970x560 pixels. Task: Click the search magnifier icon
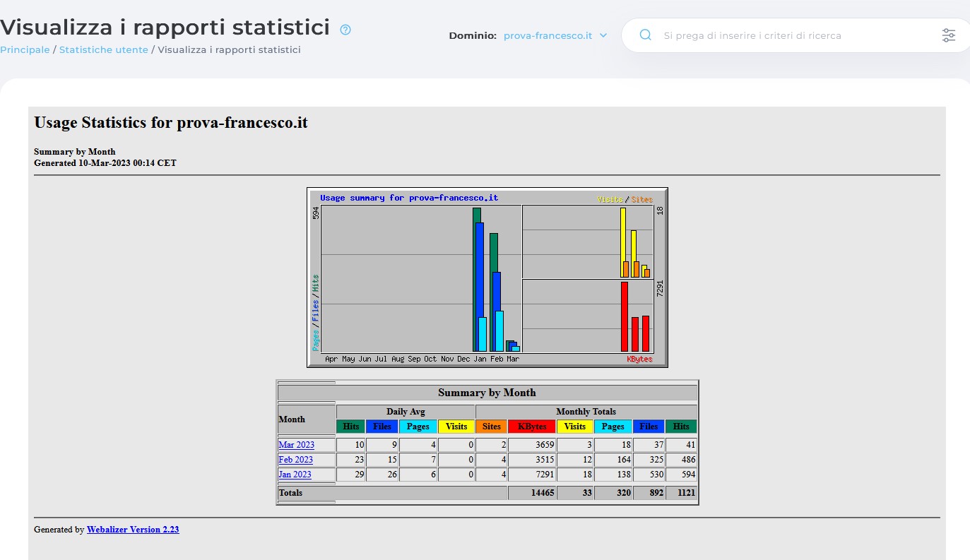point(645,35)
